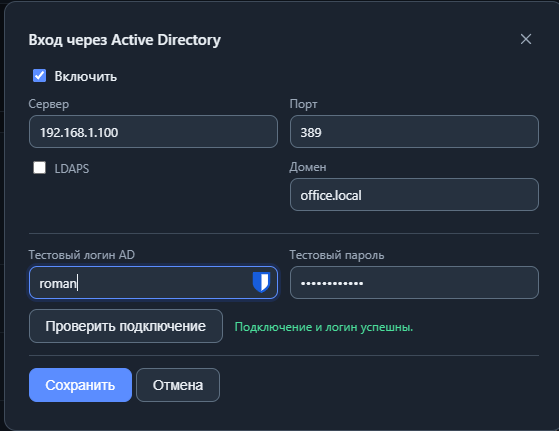Image resolution: width=559 pixels, height=431 pixels.
Task: Click the Вход через Active Directory title
Action: coord(125,40)
